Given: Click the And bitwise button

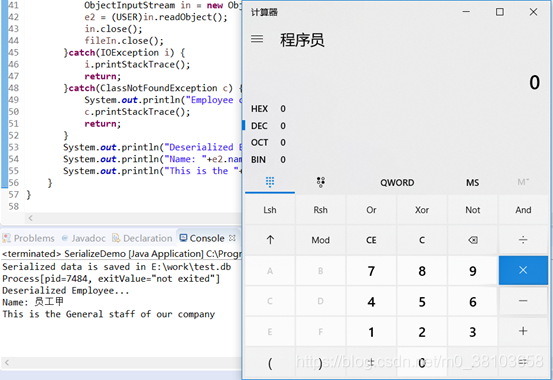Looking at the screenshot, I should 523,210.
